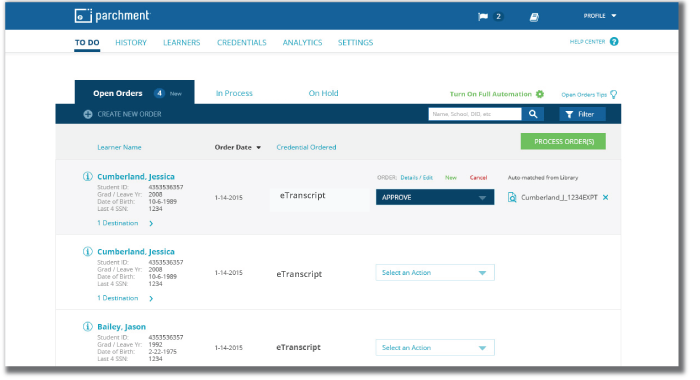This screenshot has width=700, height=380.
Task: Click the Open Orders Tips lightbulb icon
Action: [x=614, y=94]
